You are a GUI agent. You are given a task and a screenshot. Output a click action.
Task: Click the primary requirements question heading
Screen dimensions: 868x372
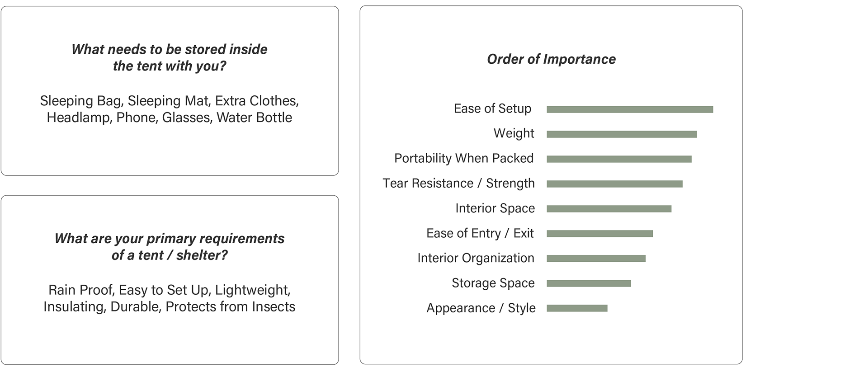coord(170,247)
